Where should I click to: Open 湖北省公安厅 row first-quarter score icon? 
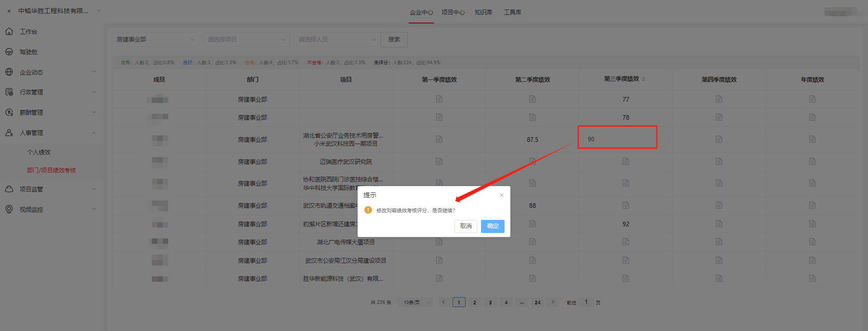(439, 139)
